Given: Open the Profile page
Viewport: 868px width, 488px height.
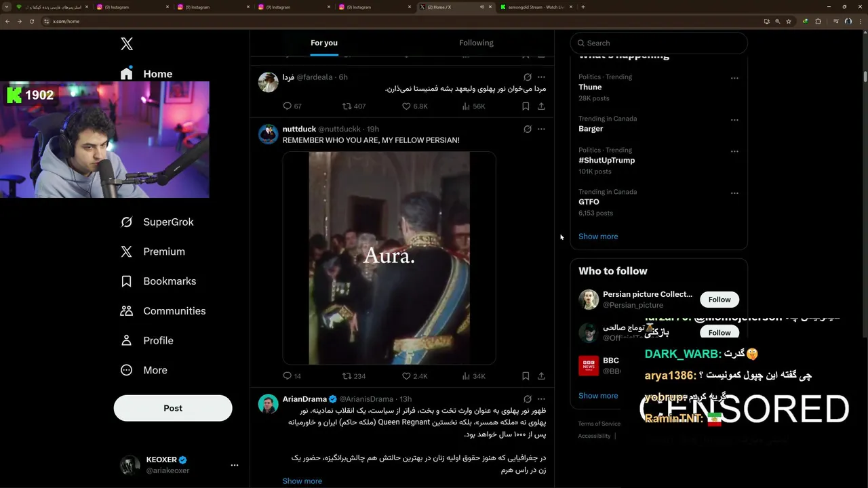Looking at the screenshot, I should (x=146, y=341).
